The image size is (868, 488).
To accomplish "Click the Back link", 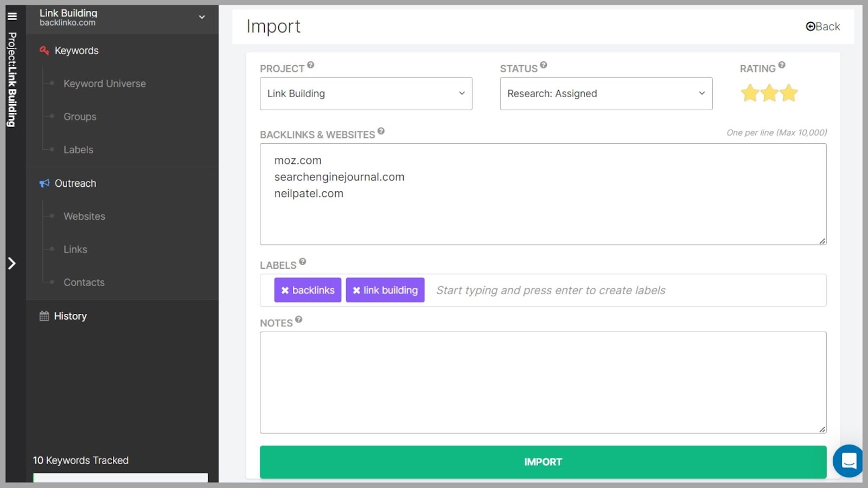I will (822, 27).
